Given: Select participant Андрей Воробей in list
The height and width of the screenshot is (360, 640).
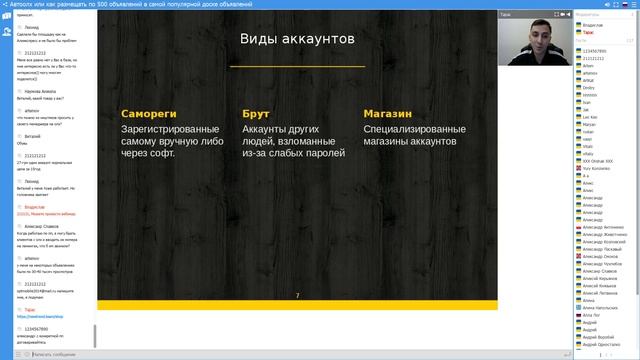Looking at the screenshot, I should (598, 338).
